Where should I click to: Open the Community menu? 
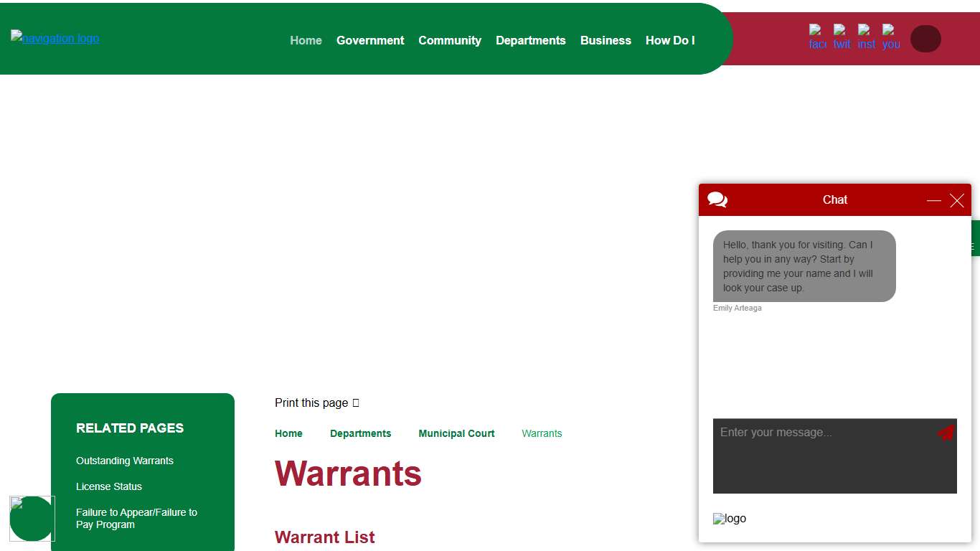[450, 41]
